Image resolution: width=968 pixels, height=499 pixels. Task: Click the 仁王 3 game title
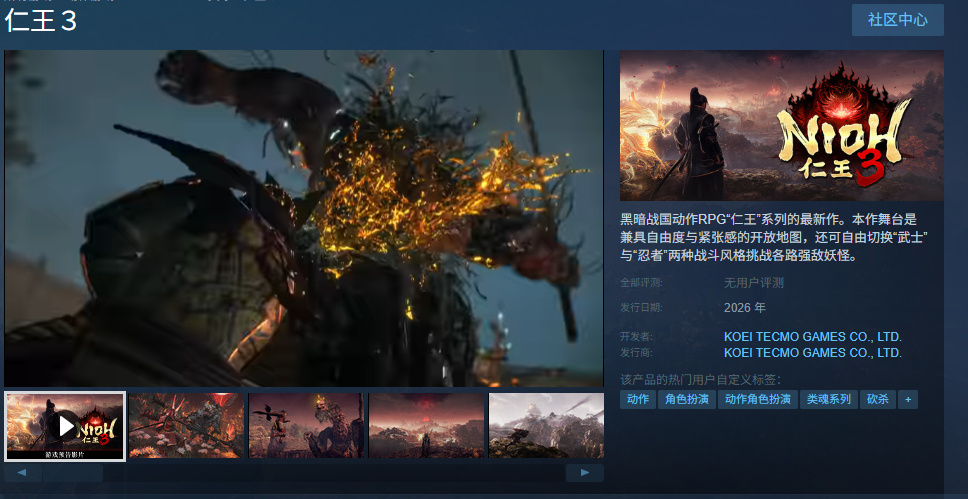(x=41, y=21)
